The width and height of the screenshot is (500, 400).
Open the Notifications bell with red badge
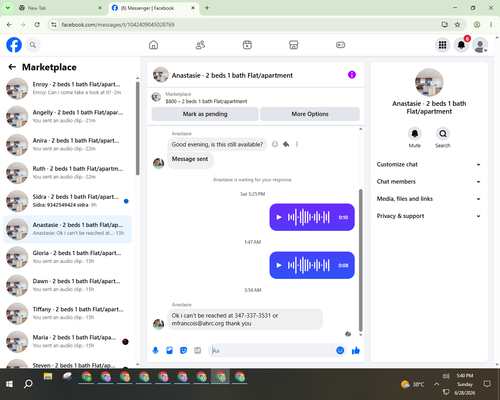click(x=461, y=45)
